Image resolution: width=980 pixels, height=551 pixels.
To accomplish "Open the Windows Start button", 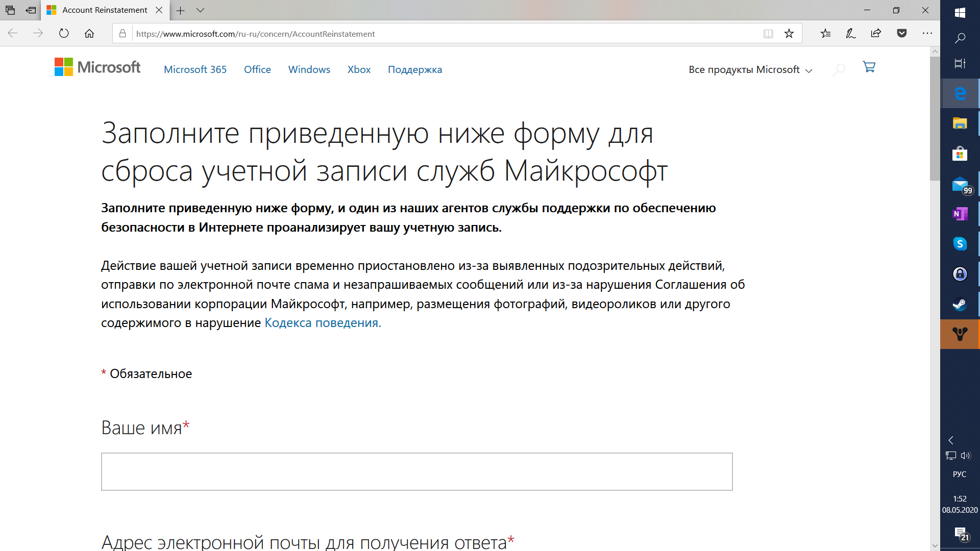I will (x=960, y=13).
